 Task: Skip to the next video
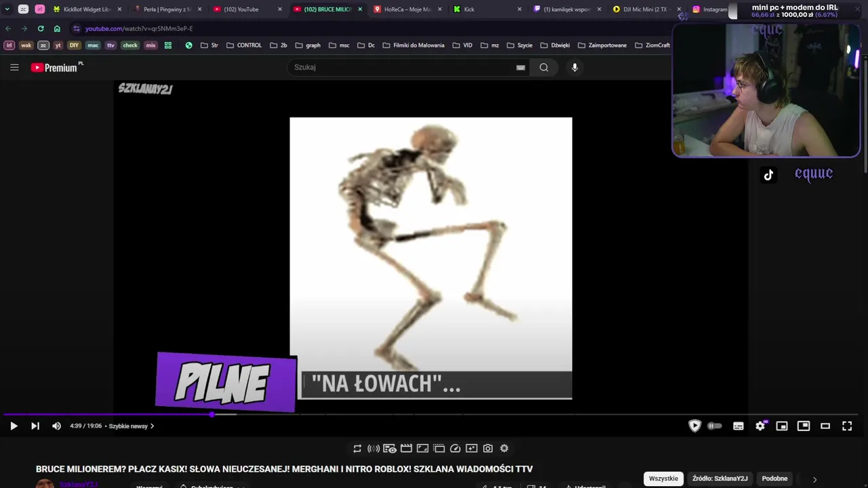tap(35, 426)
